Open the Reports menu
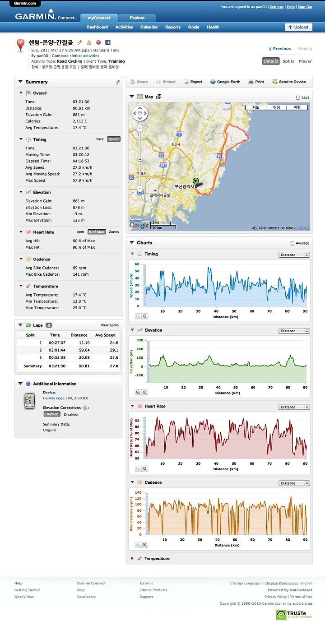The width and height of the screenshot is (325, 644). [173, 27]
